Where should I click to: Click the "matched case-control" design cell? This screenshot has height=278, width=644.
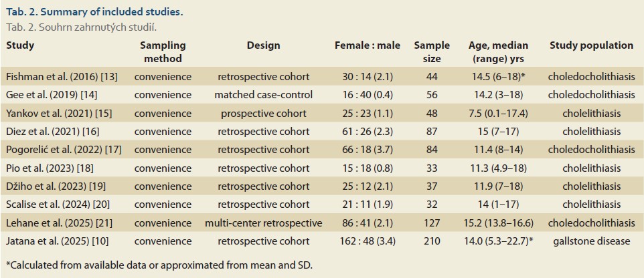click(x=263, y=95)
